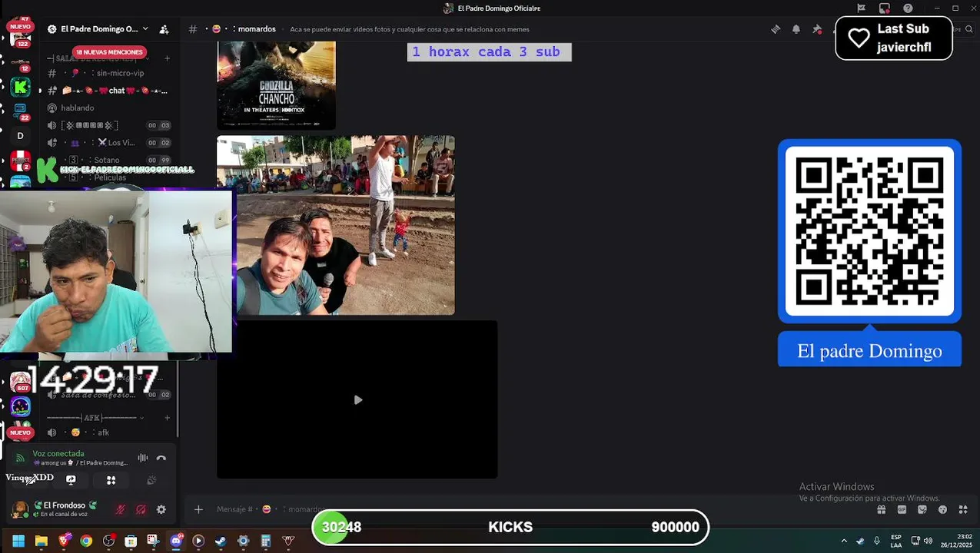
Task: Open notification settings bell in channel header
Action: coord(796,29)
